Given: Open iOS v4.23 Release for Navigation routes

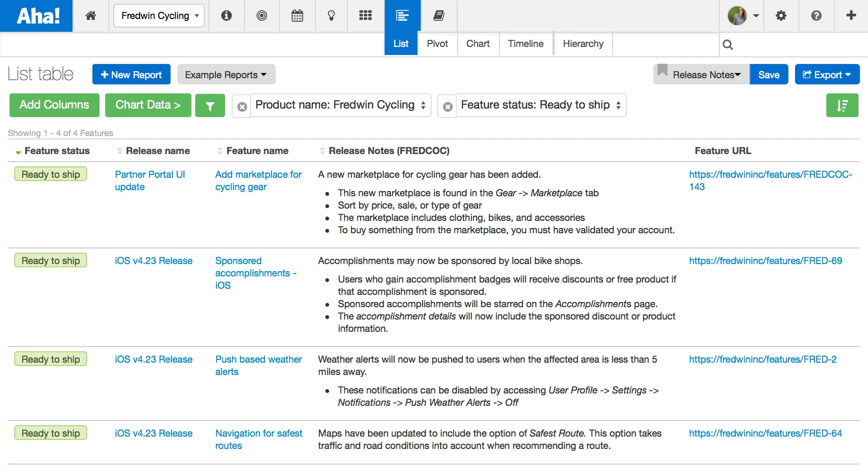Looking at the screenshot, I should [x=154, y=433].
